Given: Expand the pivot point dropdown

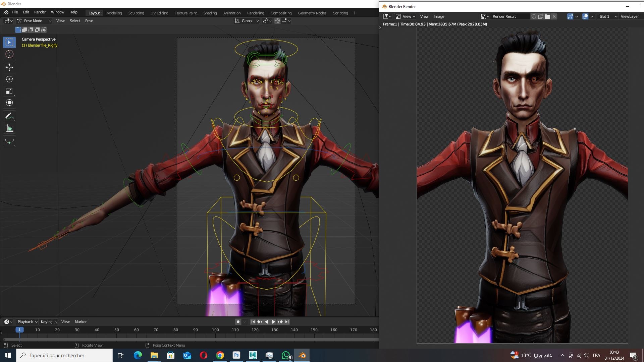Looking at the screenshot, I should (x=267, y=21).
